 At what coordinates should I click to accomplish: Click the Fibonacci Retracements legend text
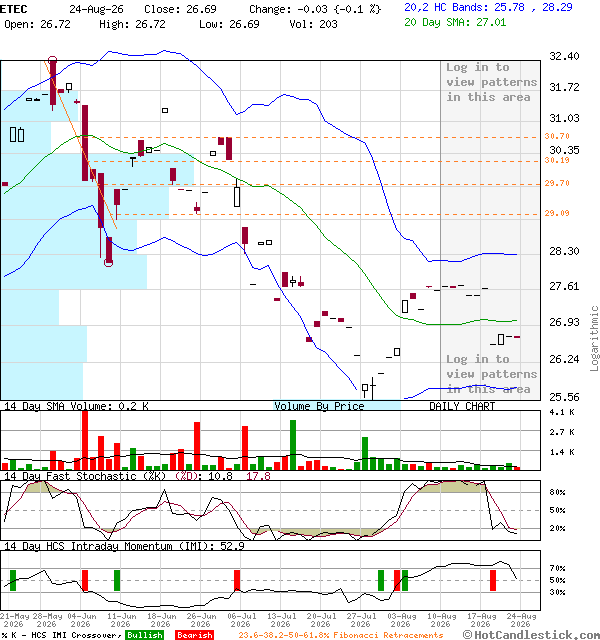click(340, 635)
